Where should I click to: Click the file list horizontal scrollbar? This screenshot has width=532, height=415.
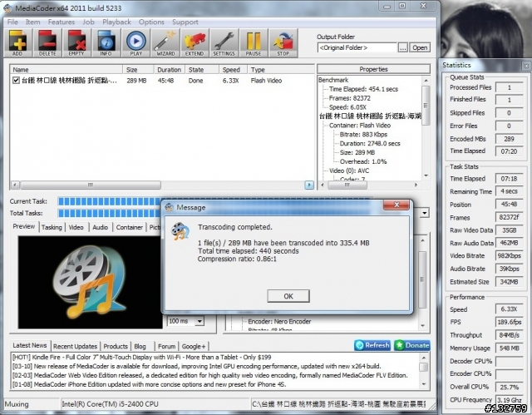pyautogui.click(x=91, y=185)
